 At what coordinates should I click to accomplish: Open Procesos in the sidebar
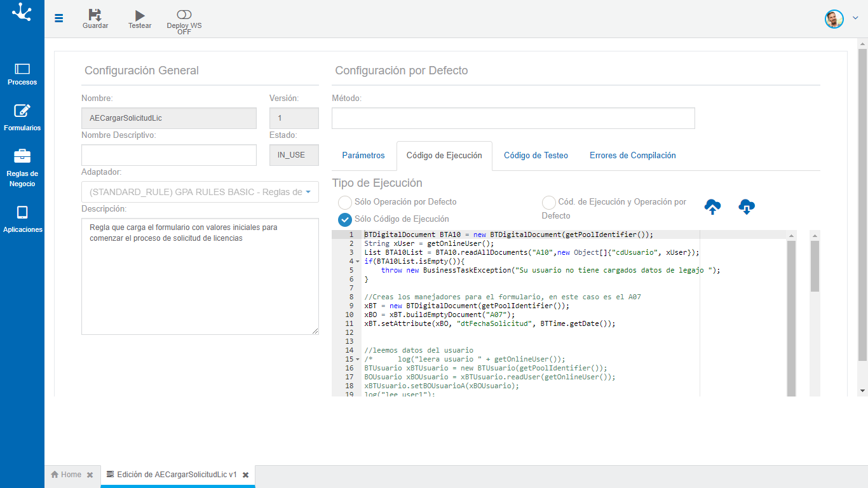[22, 74]
